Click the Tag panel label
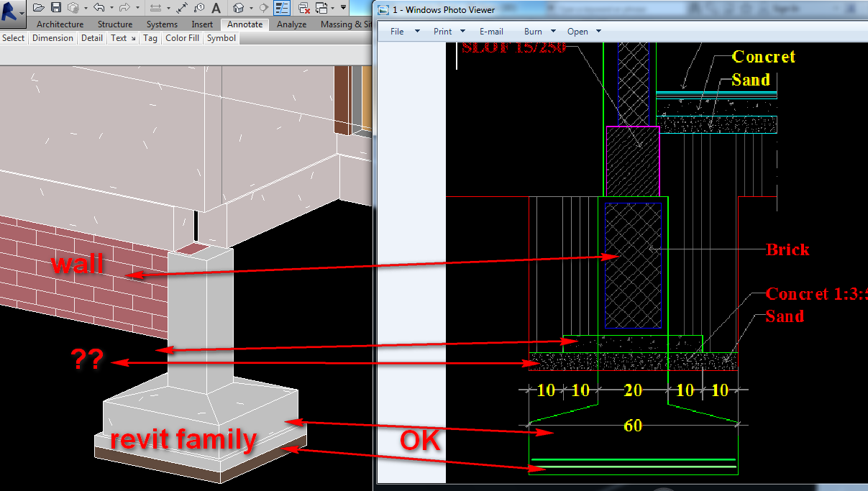The height and width of the screenshot is (491, 868). pyautogui.click(x=150, y=38)
